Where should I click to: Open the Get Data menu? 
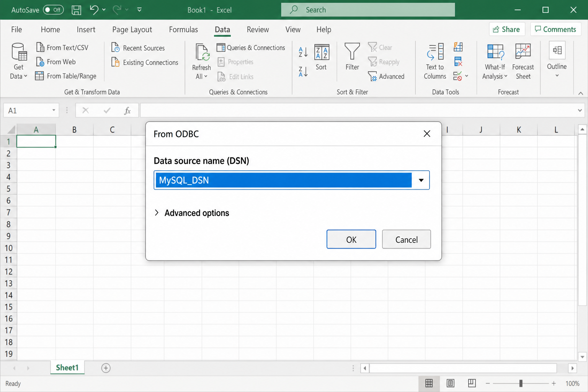(18, 61)
